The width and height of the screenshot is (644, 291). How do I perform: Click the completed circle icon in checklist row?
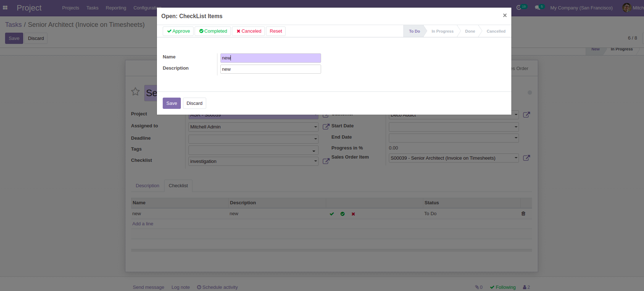(x=342, y=214)
